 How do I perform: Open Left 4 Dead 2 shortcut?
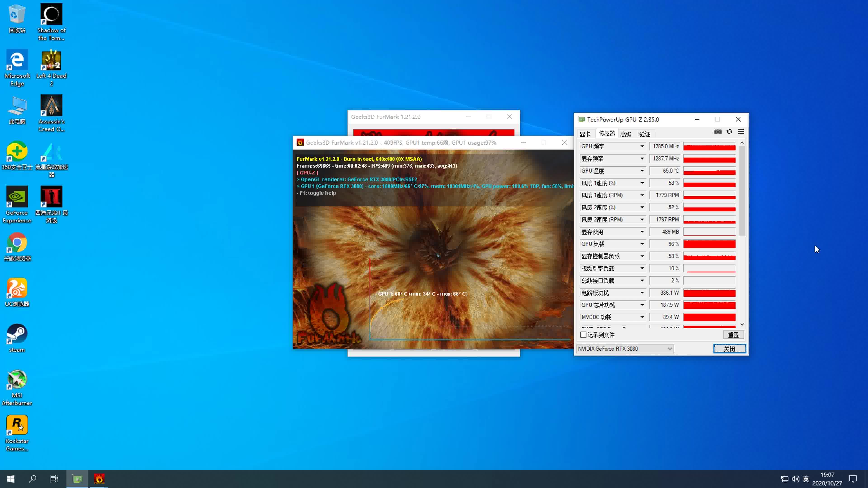point(51,68)
